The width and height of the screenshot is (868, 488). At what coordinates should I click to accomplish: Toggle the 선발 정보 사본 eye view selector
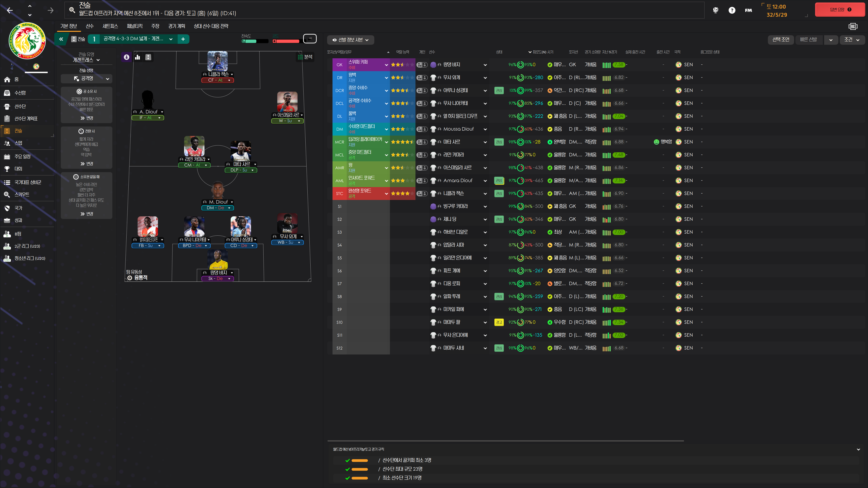coord(350,40)
